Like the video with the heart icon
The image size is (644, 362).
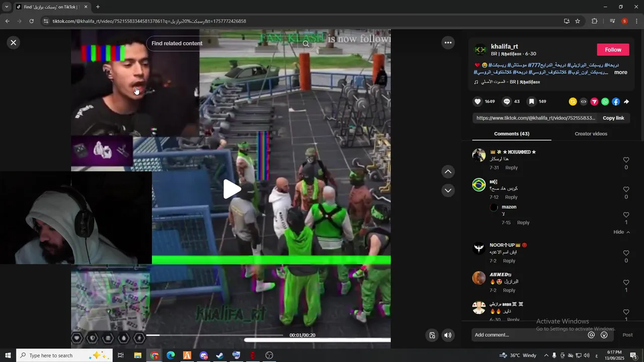pyautogui.click(x=477, y=102)
